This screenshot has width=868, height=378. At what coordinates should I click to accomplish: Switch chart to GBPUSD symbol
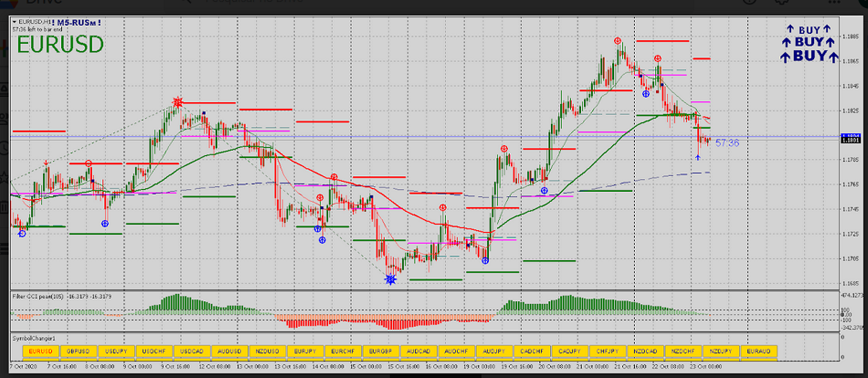[79, 351]
